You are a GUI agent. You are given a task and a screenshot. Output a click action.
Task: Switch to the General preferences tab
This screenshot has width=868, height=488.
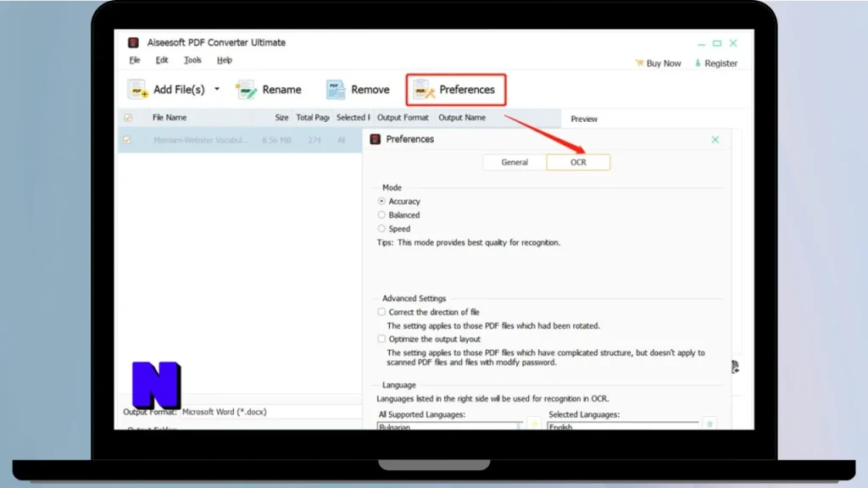pyautogui.click(x=515, y=162)
